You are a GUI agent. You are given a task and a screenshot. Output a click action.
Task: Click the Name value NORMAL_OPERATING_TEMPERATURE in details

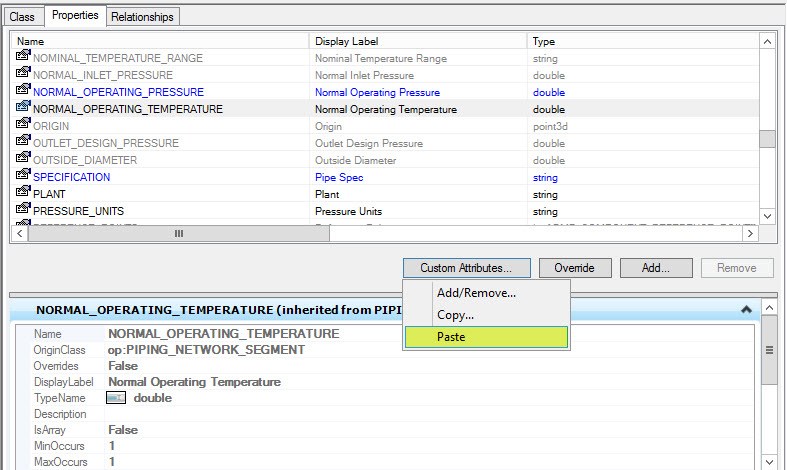(x=224, y=334)
